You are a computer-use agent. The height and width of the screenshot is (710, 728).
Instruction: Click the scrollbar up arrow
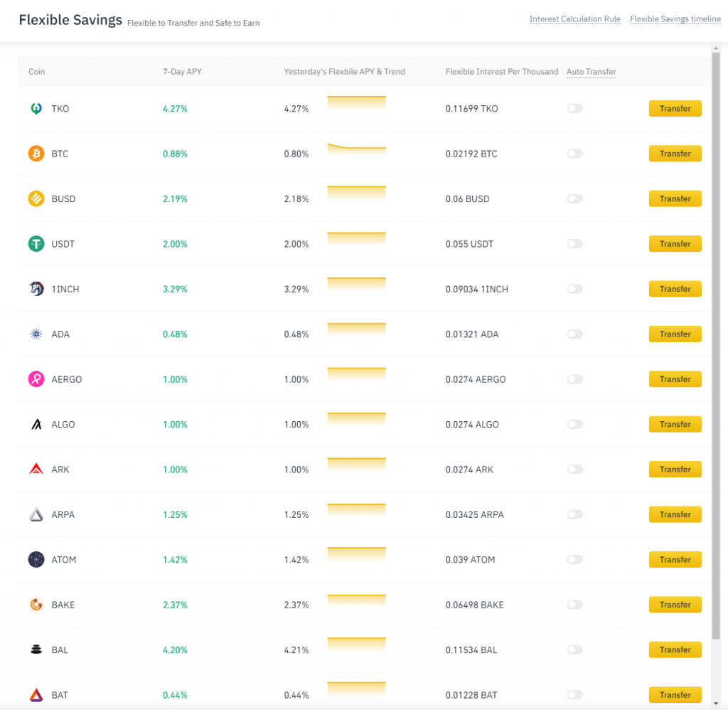click(716, 48)
